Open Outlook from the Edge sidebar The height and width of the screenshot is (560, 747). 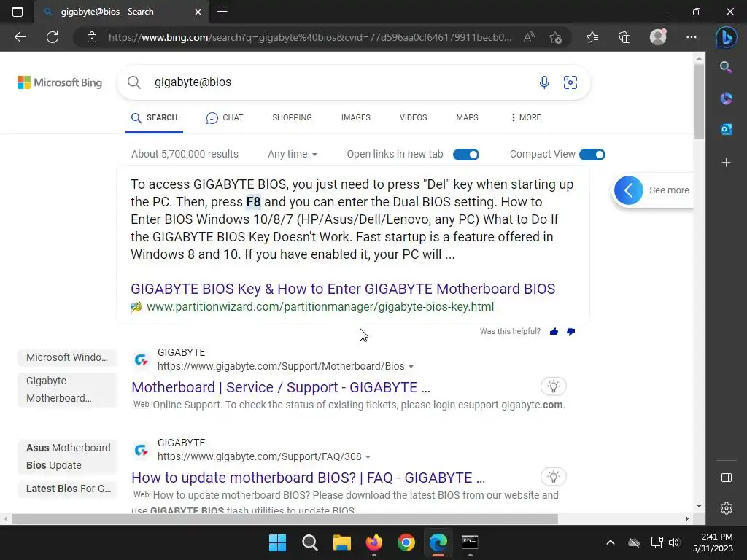click(726, 129)
